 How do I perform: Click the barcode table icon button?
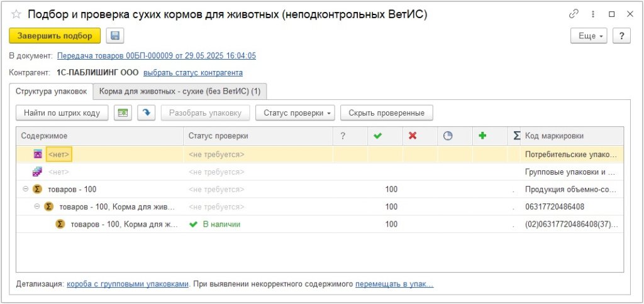tap(123, 113)
